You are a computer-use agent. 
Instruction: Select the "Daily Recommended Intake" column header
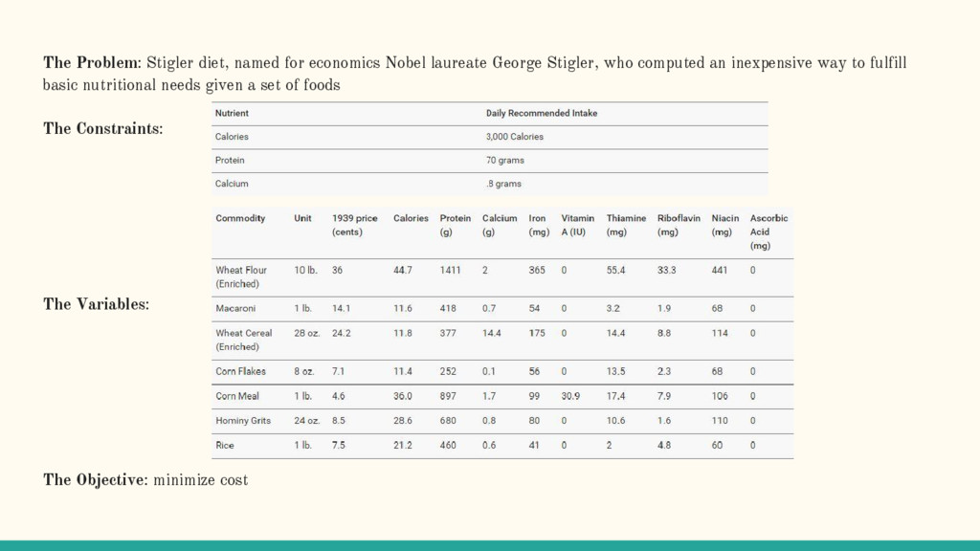(541, 113)
